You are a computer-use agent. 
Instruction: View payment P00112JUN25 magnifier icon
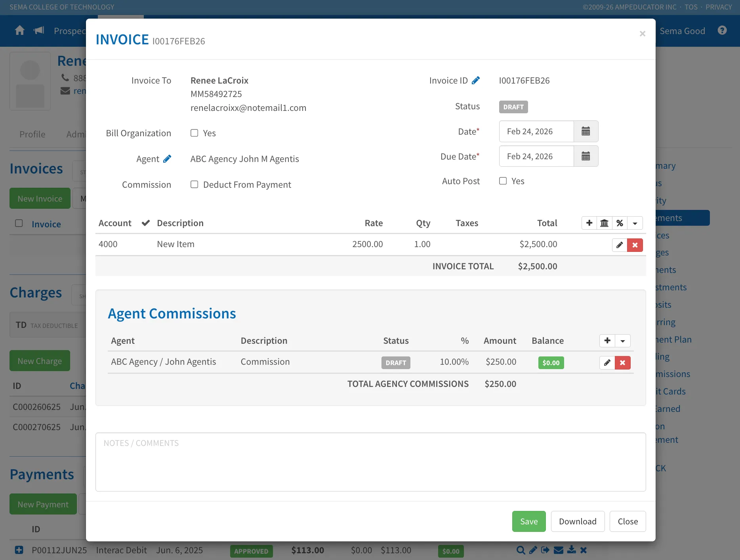point(521,550)
